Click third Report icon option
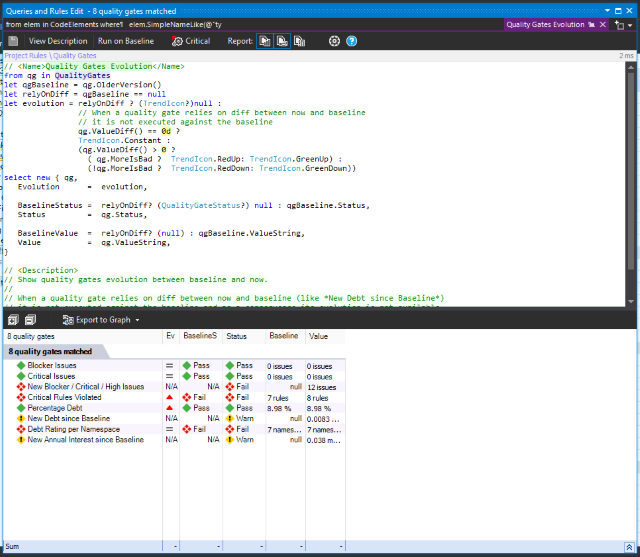The width and height of the screenshot is (640, 557). [299, 41]
